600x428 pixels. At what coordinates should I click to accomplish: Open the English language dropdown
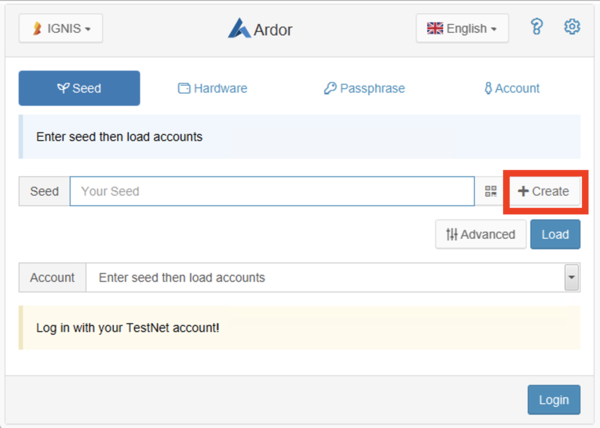coord(462,28)
